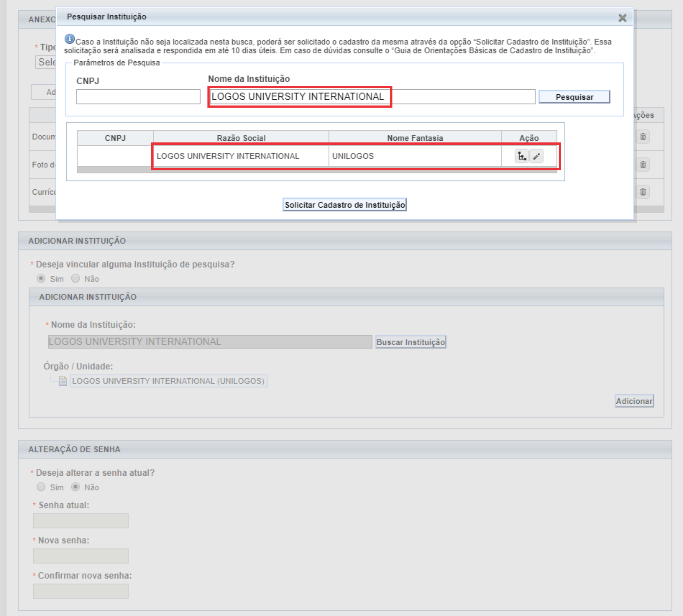683x616 pixels.
Task: Click Solicitar Cadastro de Instituição button
Action: pos(345,205)
